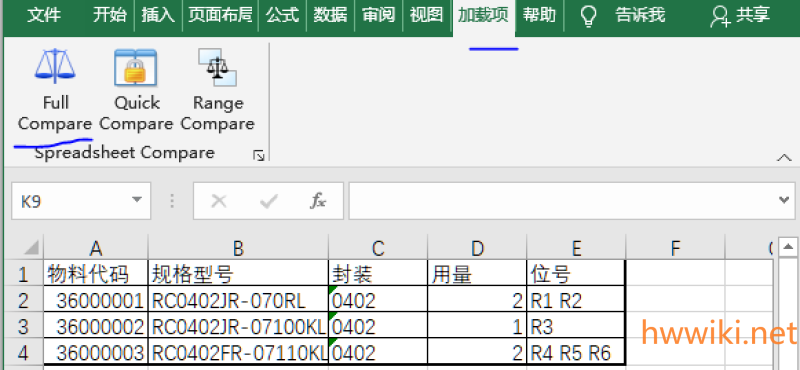Select cell RC0402FR-07110KL

pyautogui.click(x=238, y=352)
